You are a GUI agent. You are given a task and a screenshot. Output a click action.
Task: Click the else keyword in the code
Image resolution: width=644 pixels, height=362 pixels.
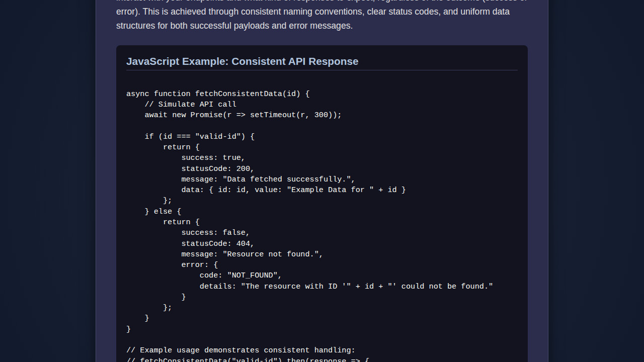tap(163, 211)
